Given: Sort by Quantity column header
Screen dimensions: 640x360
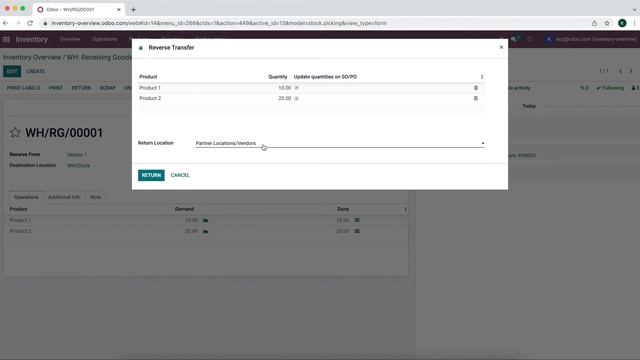Looking at the screenshot, I should click(x=278, y=77).
